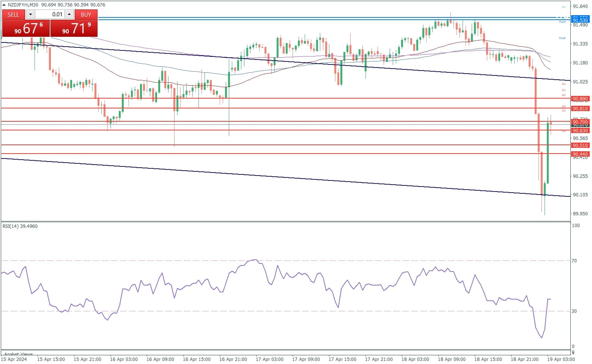Click the 16 Apr 03:00 time label
The image size is (592, 364).
click(x=124, y=359)
